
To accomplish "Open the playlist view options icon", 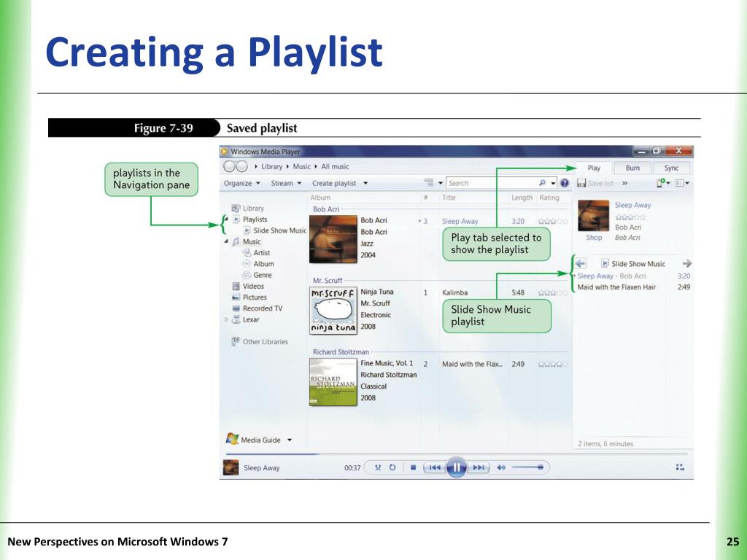I will click(682, 183).
